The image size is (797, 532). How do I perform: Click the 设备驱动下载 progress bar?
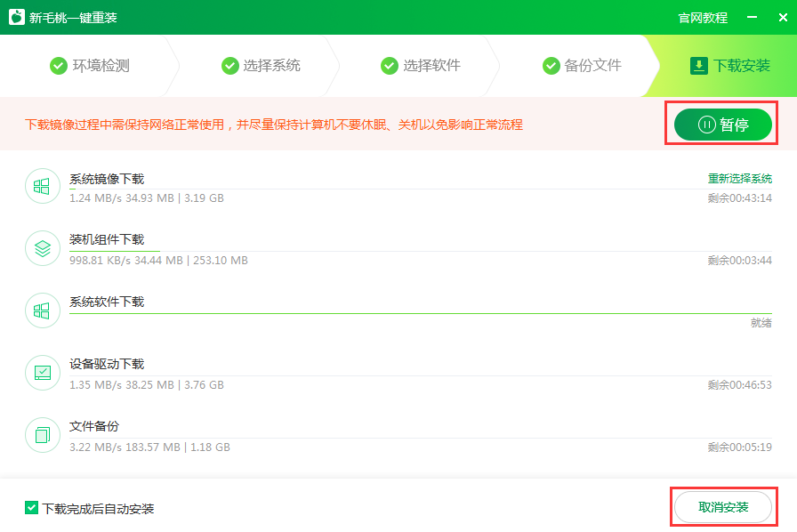pyautogui.click(x=421, y=375)
